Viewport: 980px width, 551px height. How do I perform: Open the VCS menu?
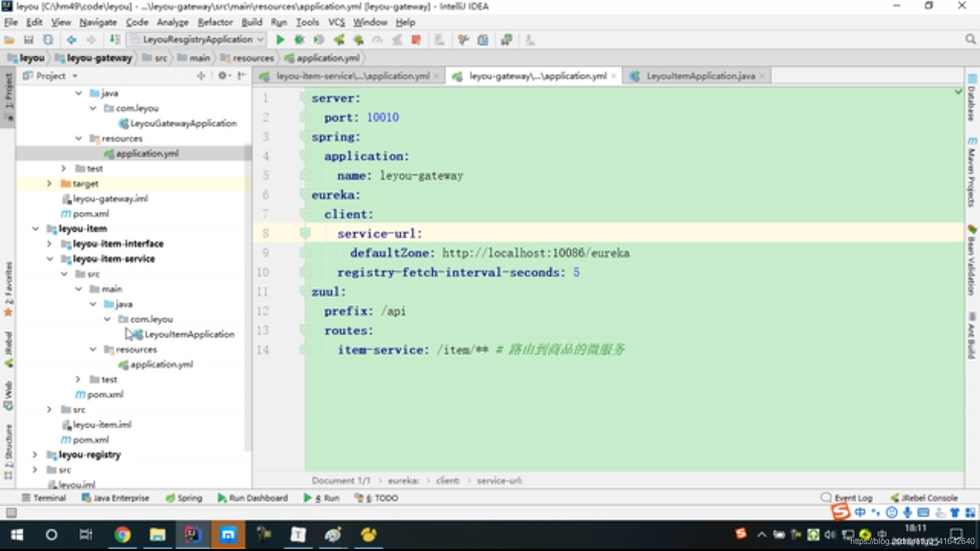pyautogui.click(x=336, y=22)
